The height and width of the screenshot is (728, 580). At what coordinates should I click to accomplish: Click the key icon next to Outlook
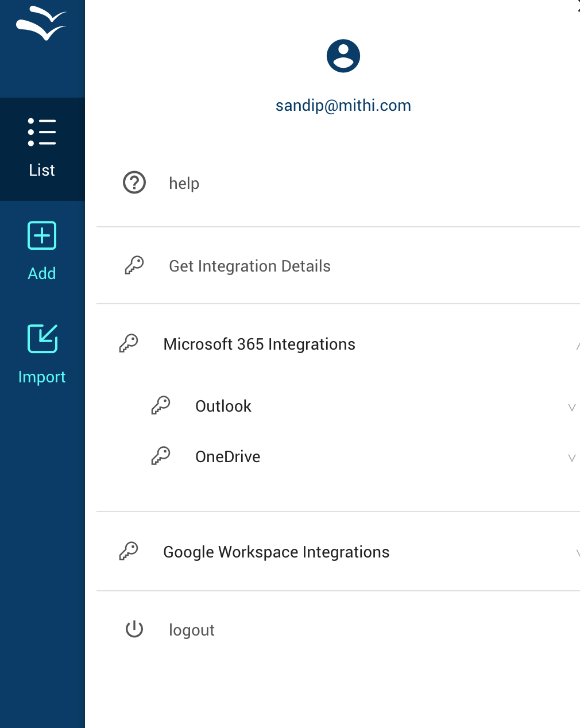coord(161,405)
